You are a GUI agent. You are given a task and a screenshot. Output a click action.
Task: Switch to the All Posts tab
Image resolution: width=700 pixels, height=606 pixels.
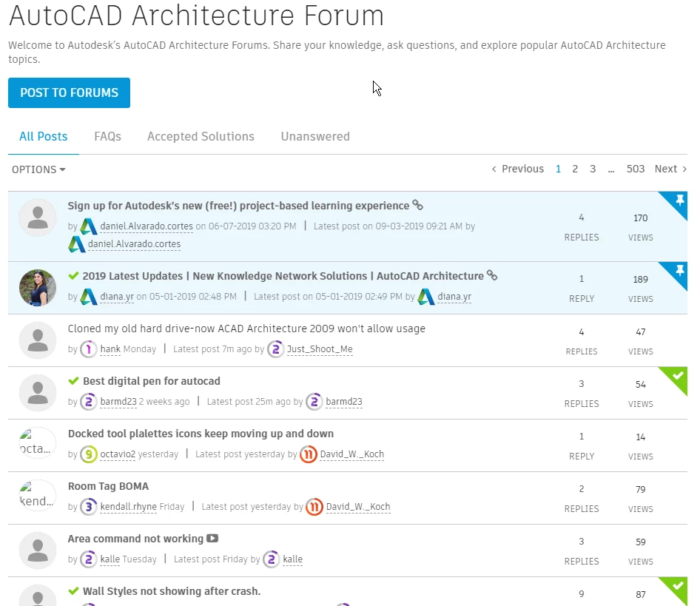coord(44,136)
